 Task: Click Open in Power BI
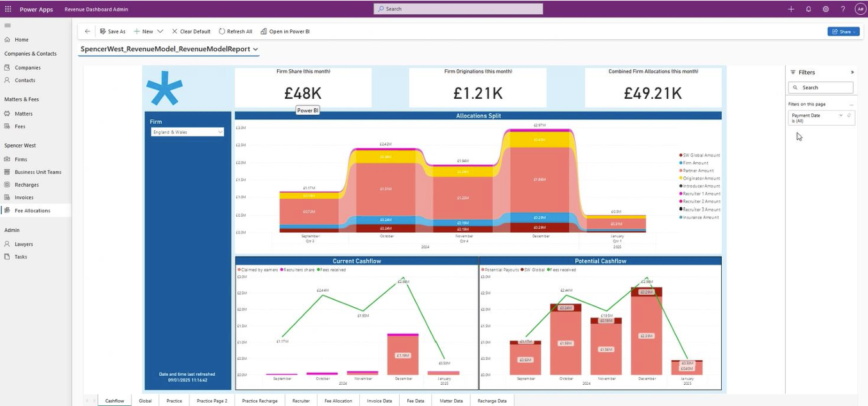tap(285, 31)
